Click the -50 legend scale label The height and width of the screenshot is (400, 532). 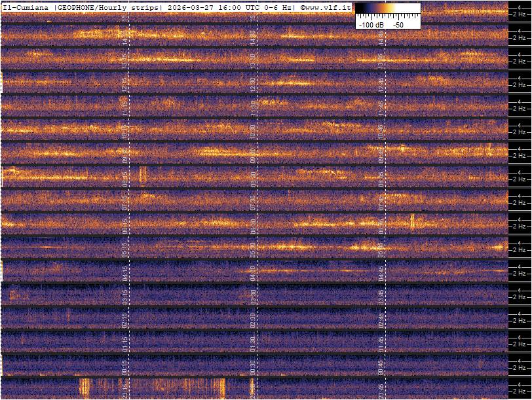point(398,24)
